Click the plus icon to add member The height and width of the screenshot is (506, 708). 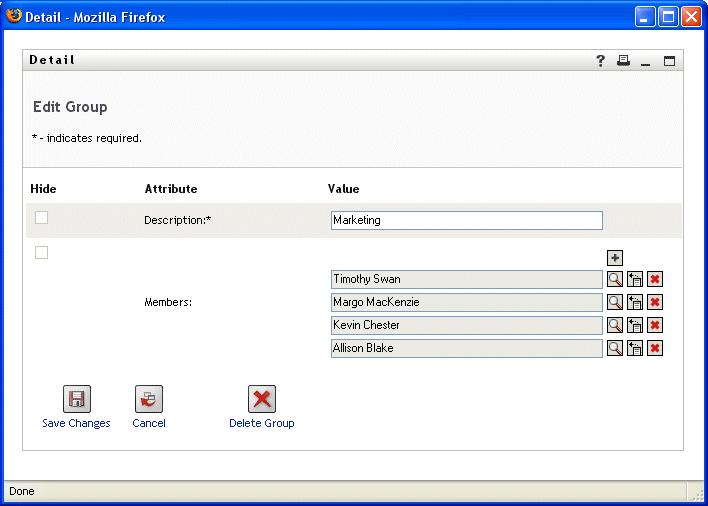[615, 258]
